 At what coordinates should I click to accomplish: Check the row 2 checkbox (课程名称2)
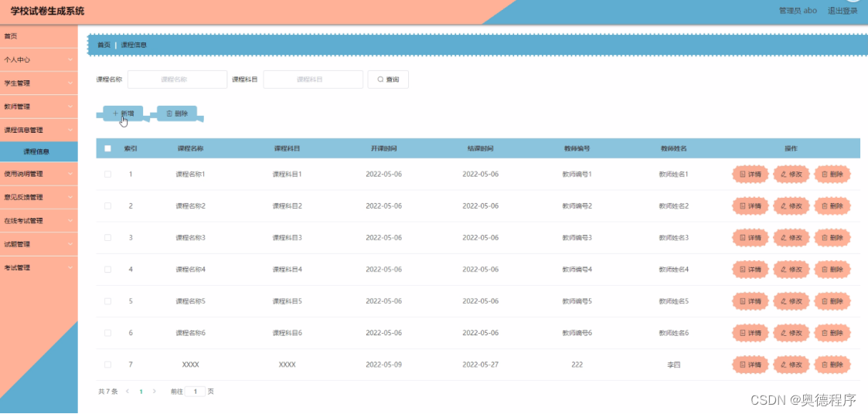(x=107, y=206)
